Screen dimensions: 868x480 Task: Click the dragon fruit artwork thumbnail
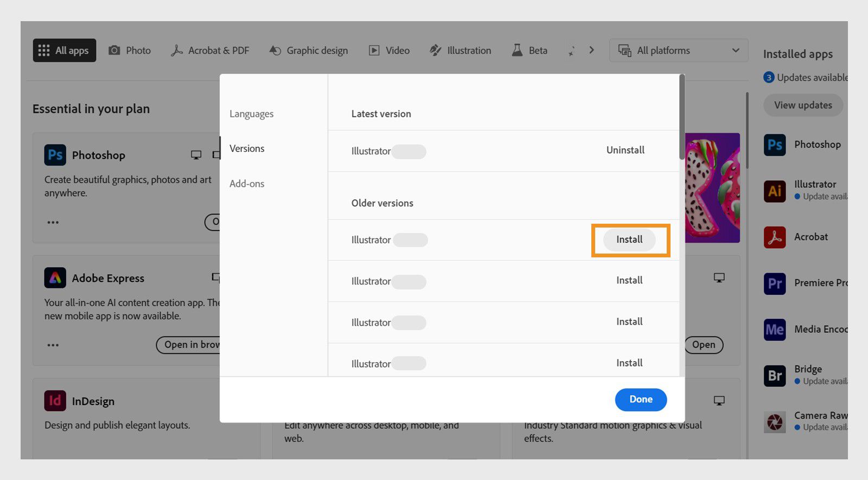[712, 188]
